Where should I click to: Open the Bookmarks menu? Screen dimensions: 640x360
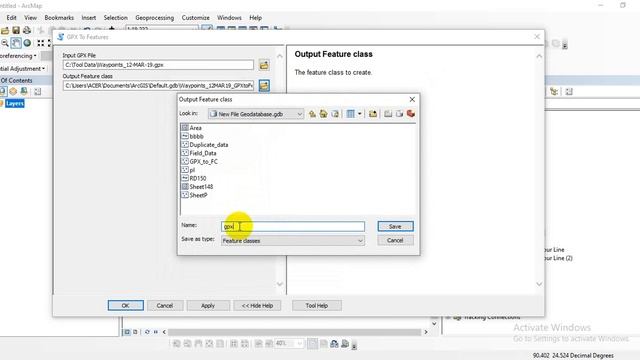(59, 18)
